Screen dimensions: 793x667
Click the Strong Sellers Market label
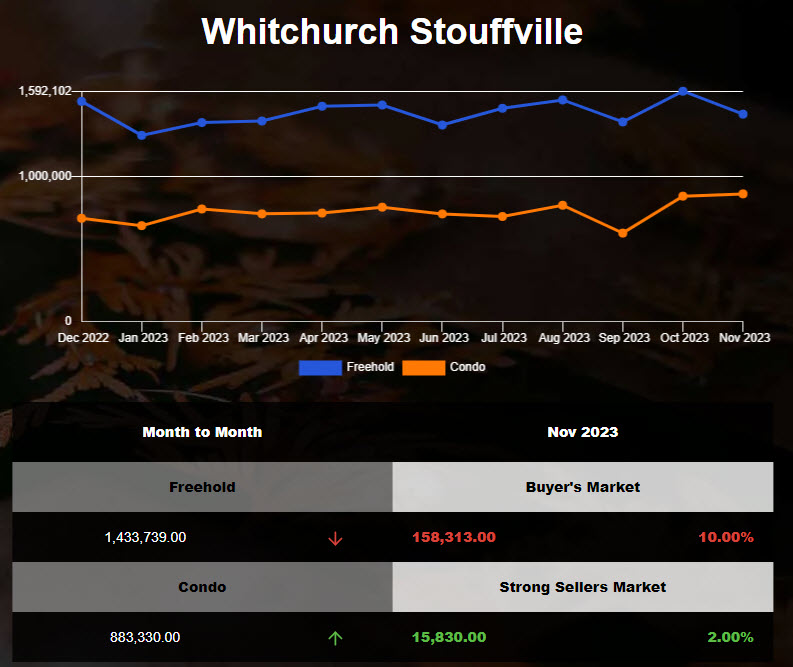click(x=582, y=587)
